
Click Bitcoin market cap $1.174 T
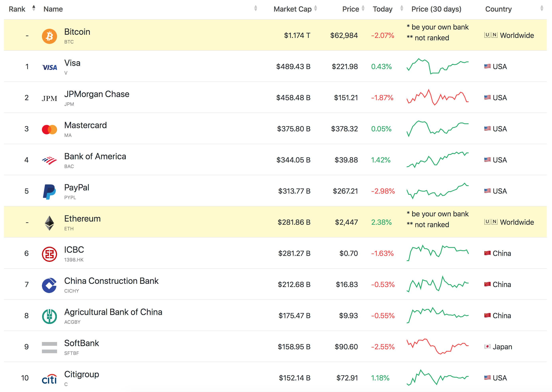coord(297,36)
